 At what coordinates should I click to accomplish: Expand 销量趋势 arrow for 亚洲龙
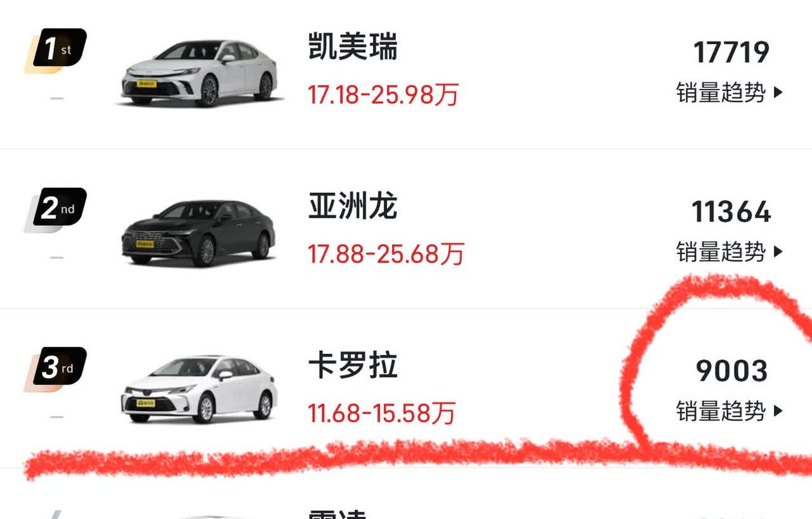pos(778,253)
